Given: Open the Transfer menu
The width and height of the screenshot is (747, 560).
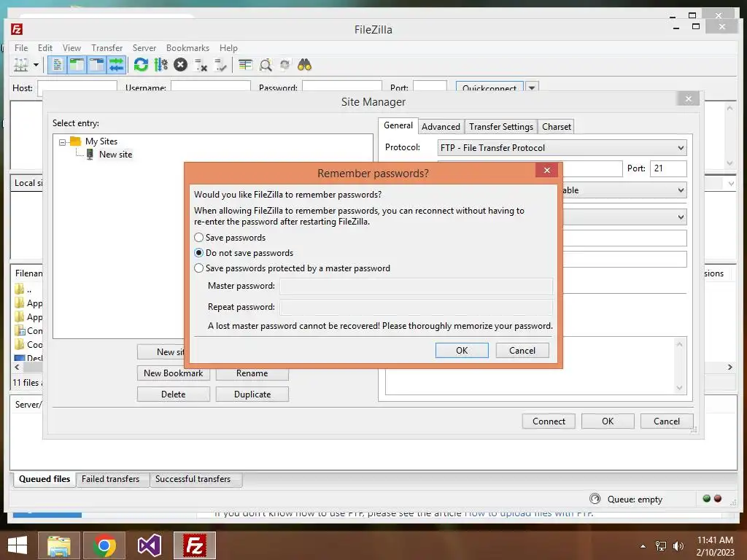Looking at the screenshot, I should (x=107, y=48).
